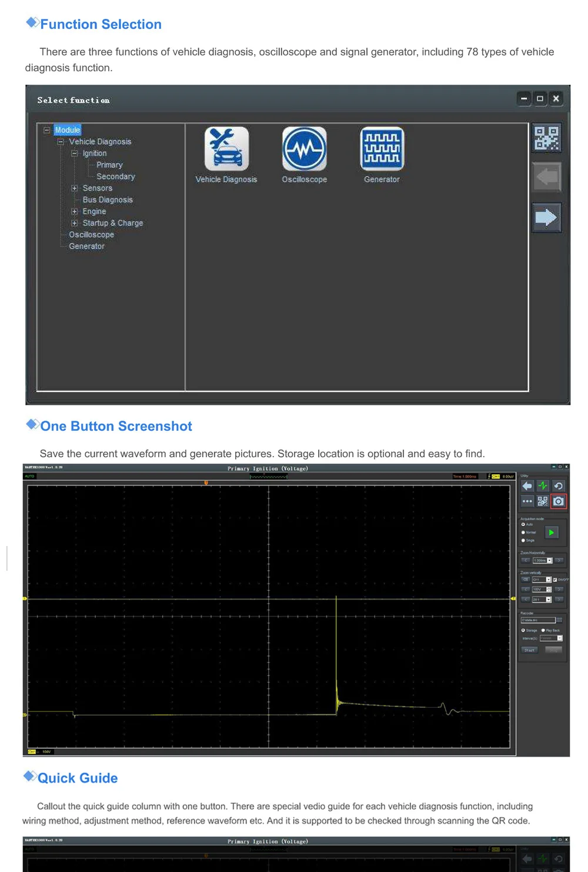Click the green waveform Utility icon
Image resolution: width=588 pixels, height=872 pixels.
[x=543, y=486]
